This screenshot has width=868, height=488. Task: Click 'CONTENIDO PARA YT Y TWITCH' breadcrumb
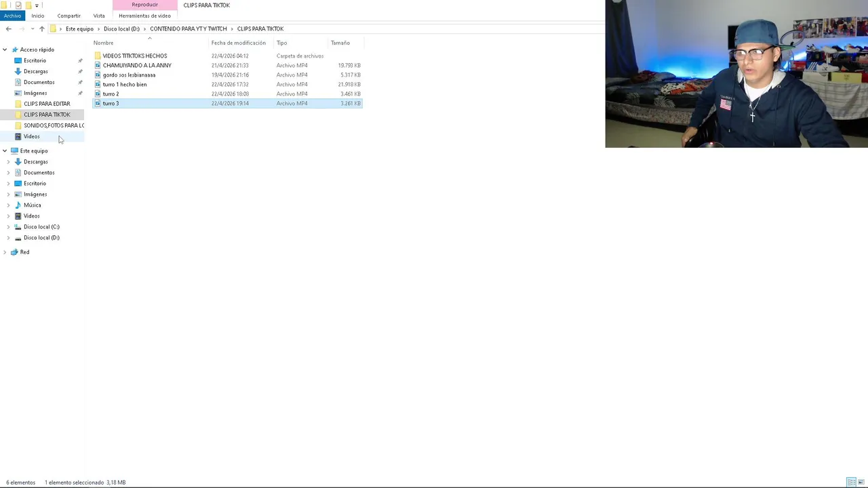point(189,28)
